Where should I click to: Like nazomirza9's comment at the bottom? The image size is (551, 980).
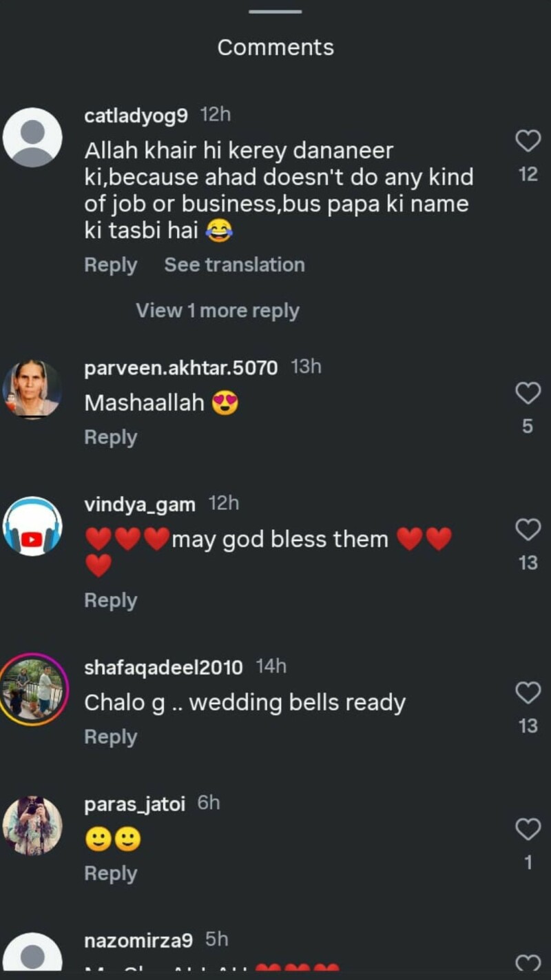click(528, 963)
